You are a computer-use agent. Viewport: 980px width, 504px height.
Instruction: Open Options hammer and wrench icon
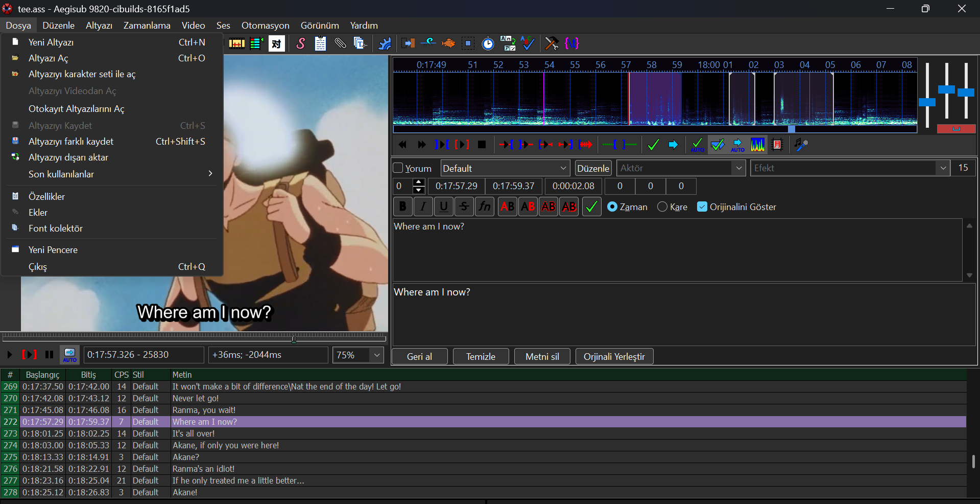click(552, 43)
